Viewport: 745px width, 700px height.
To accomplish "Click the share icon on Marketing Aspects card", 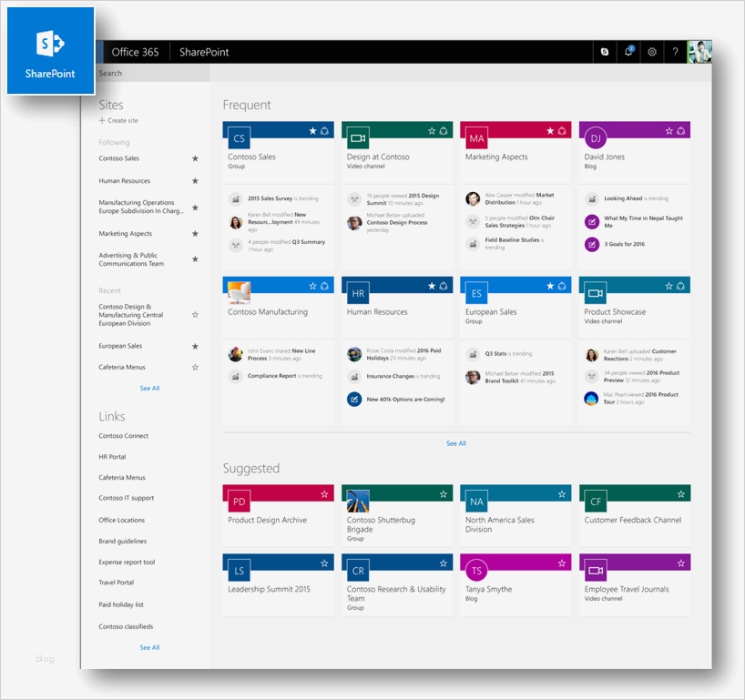I will click(562, 130).
